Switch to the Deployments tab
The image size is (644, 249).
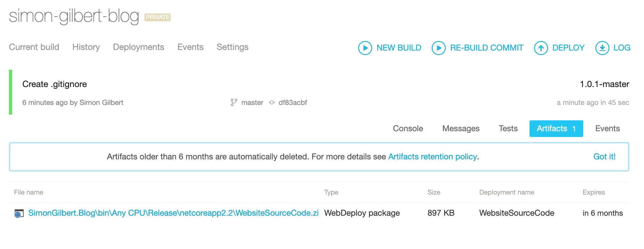pyautogui.click(x=138, y=47)
